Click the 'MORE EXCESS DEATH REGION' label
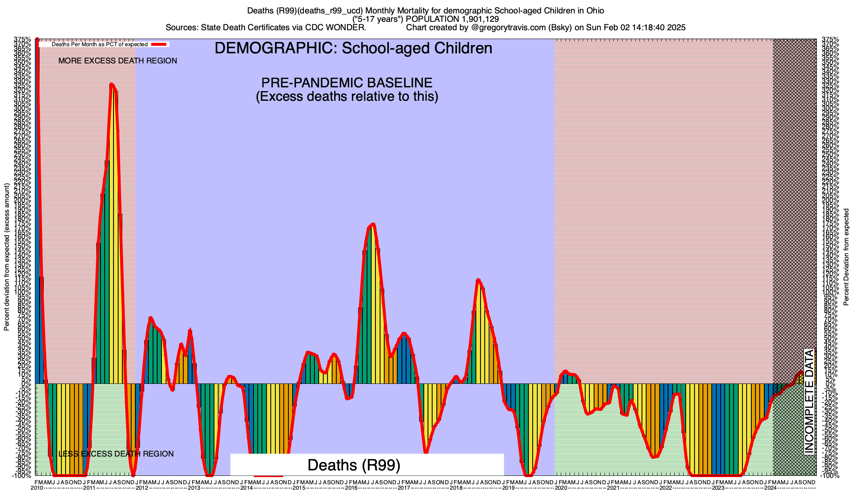The width and height of the screenshot is (861, 504). click(x=118, y=61)
